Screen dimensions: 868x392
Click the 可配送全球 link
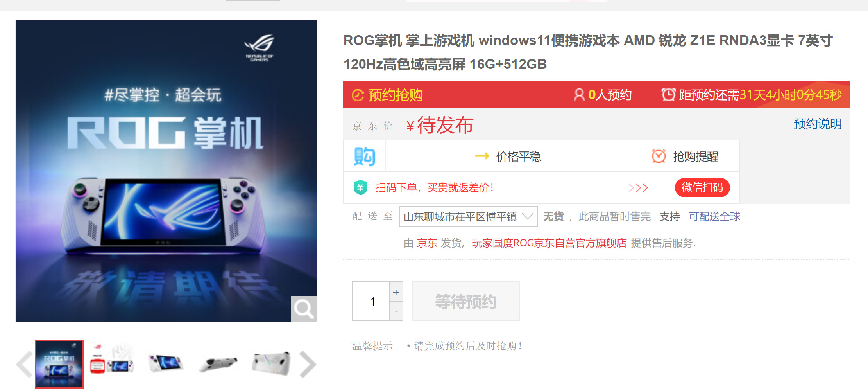click(714, 216)
